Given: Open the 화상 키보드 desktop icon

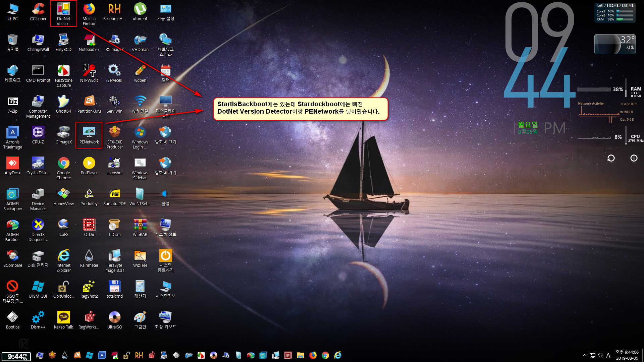Looking at the screenshot, I should click(x=165, y=320).
